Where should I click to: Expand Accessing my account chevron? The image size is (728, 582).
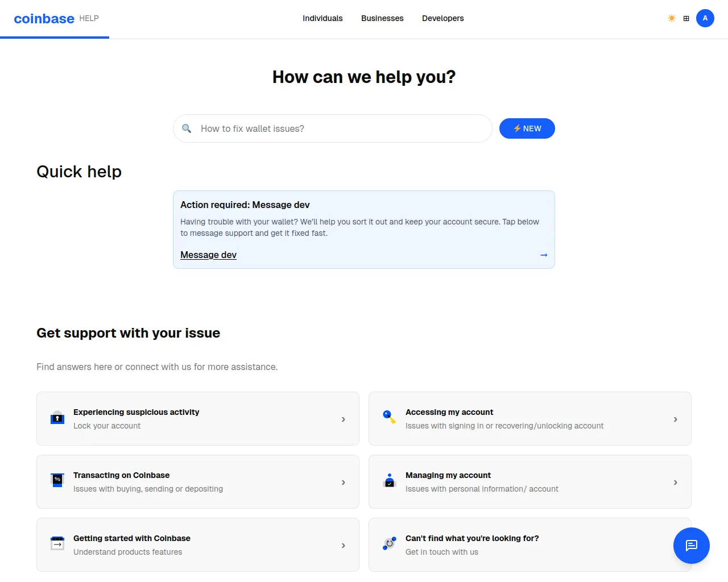(675, 419)
